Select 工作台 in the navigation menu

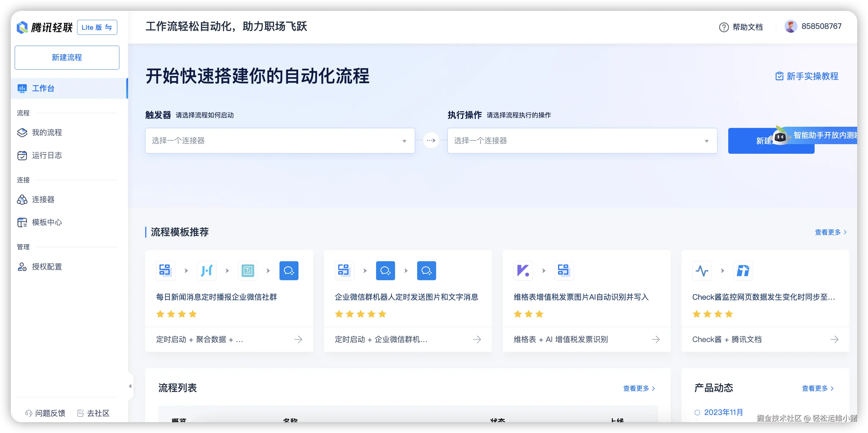coord(43,88)
